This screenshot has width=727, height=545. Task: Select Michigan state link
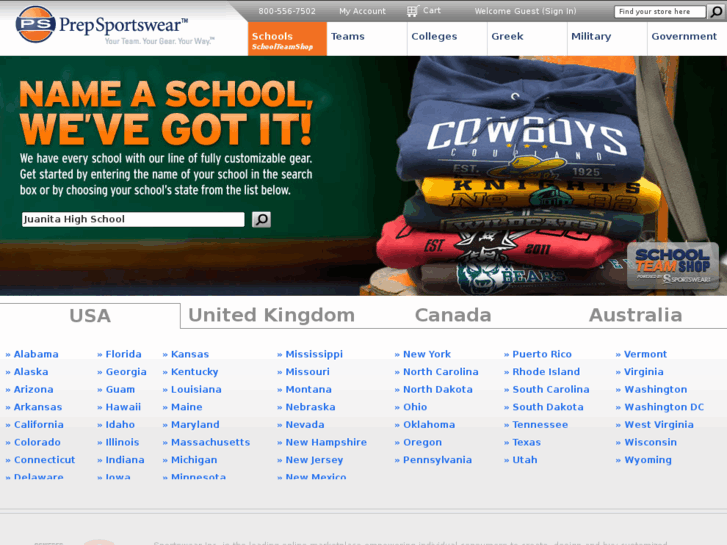coord(194,460)
